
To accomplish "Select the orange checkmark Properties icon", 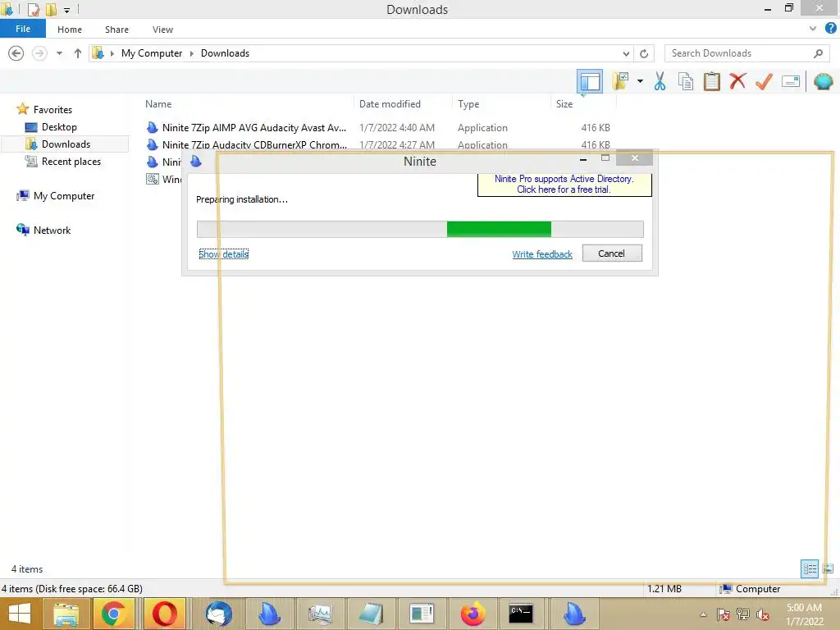I will point(764,81).
